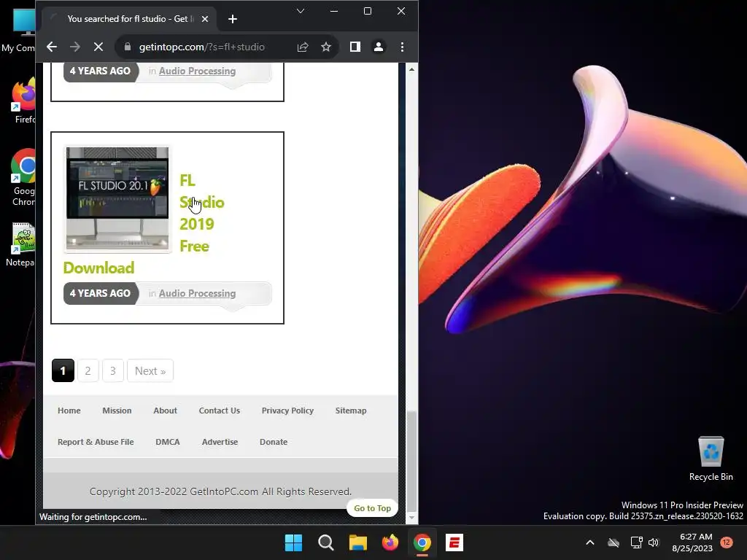Click the '4 YEARS AGO' label on FL Studio 2019
This screenshot has height=560, width=747.
(100, 293)
